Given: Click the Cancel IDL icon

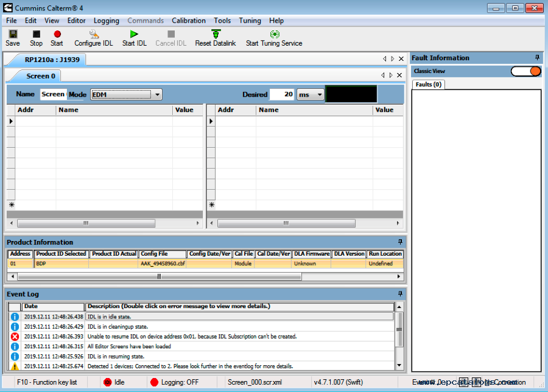Looking at the screenshot, I should point(171,34).
